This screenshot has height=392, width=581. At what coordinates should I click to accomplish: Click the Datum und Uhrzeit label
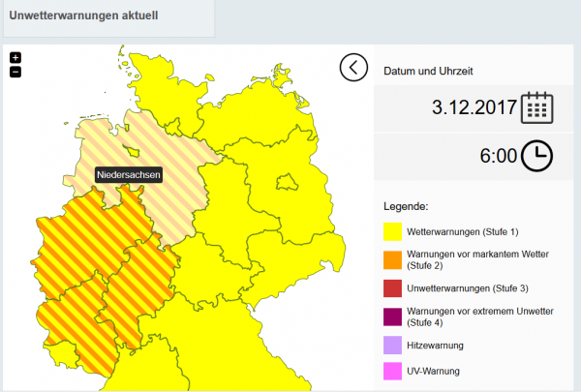pyautogui.click(x=428, y=71)
